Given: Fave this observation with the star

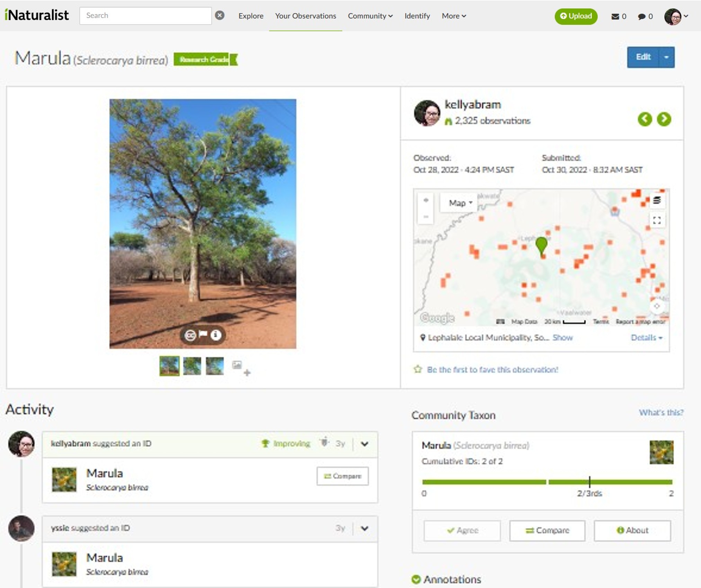Looking at the screenshot, I should 418,369.
